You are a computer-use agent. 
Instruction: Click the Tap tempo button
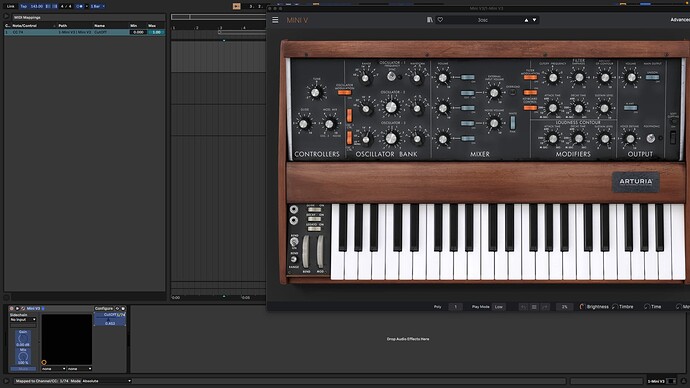point(24,6)
